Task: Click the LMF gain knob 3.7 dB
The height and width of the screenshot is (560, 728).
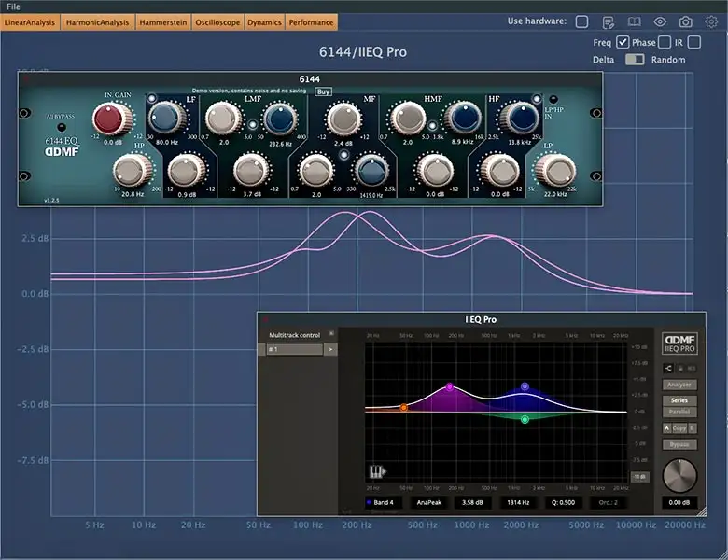Action: click(x=251, y=171)
